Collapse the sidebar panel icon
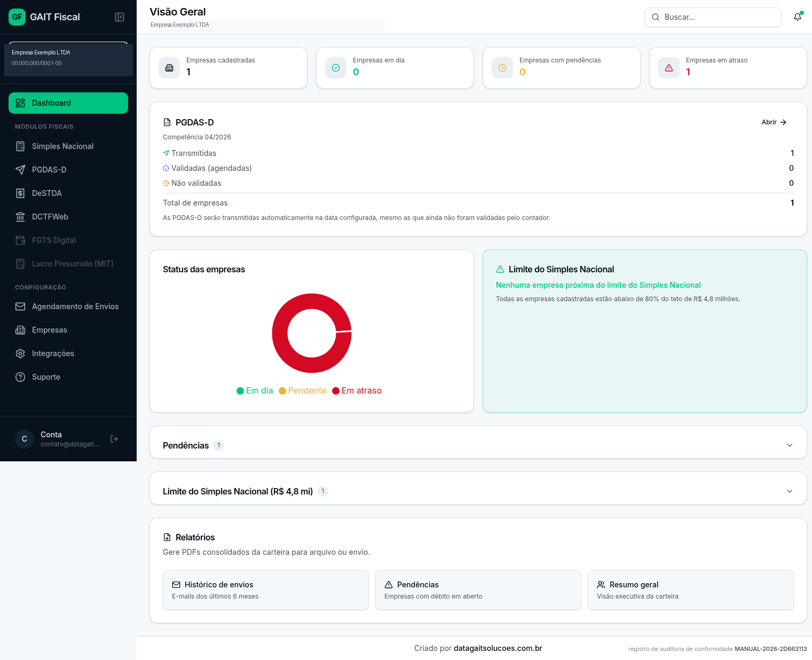This screenshot has width=812, height=660. pos(120,17)
